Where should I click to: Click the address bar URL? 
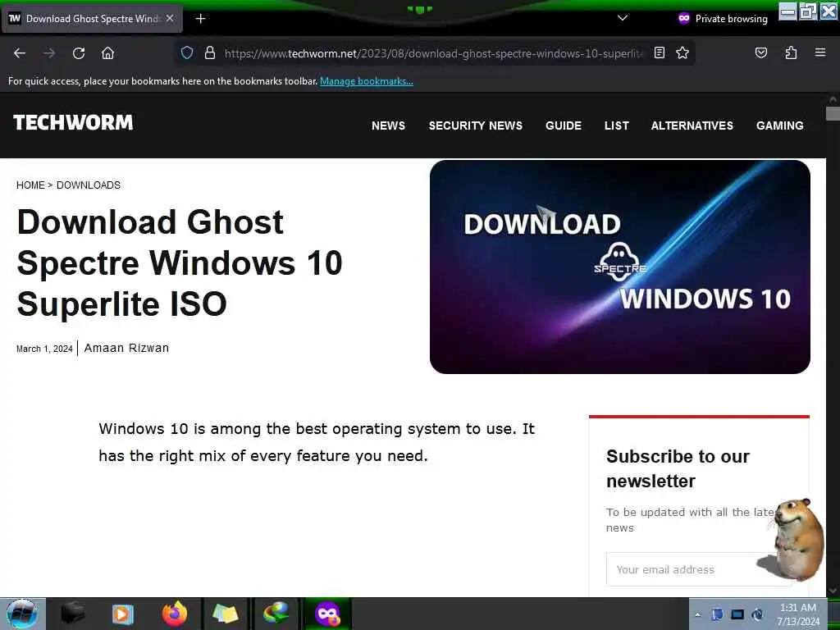433,53
